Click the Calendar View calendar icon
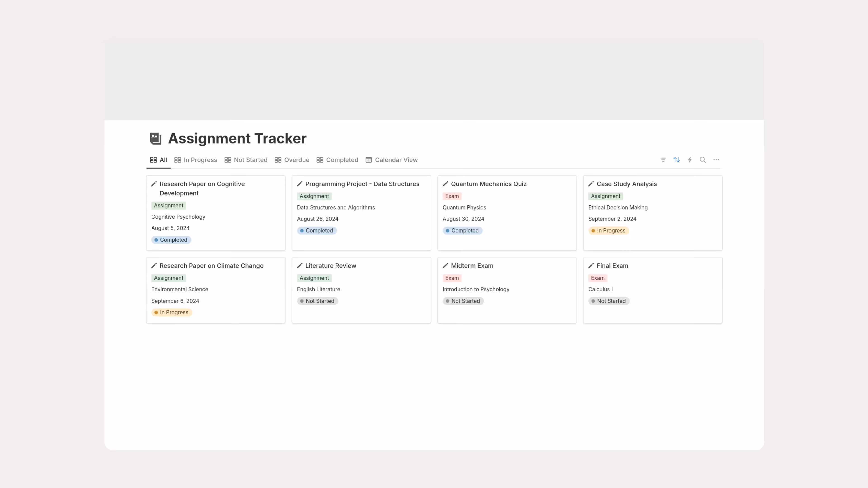This screenshot has width=868, height=488. click(368, 160)
